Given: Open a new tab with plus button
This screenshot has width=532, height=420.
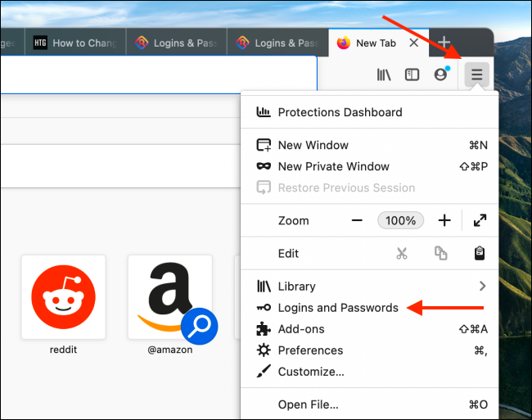Looking at the screenshot, I should click(444, 43).
